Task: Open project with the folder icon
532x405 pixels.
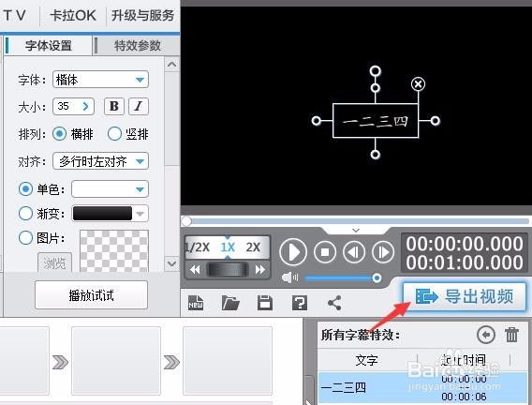Action: (x=230, y=302)
